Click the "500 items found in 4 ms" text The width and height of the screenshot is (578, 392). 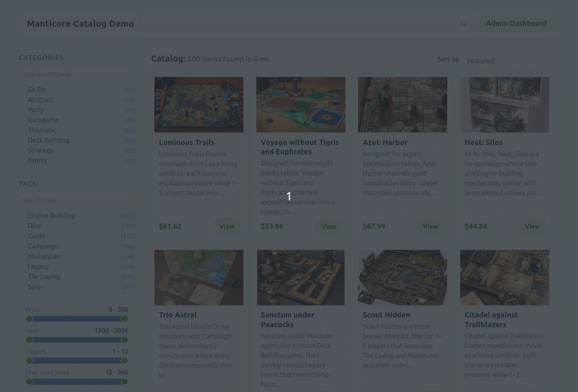point(228,59)
